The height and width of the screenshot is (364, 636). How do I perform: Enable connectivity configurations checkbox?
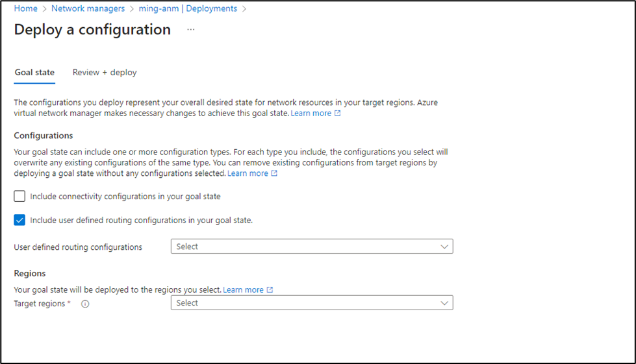[19, 196]
